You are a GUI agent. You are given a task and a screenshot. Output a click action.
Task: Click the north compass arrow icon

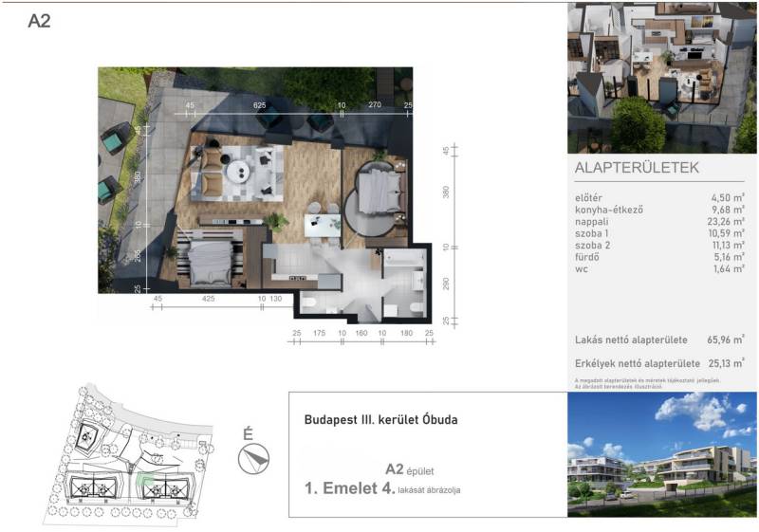point(254,460)
